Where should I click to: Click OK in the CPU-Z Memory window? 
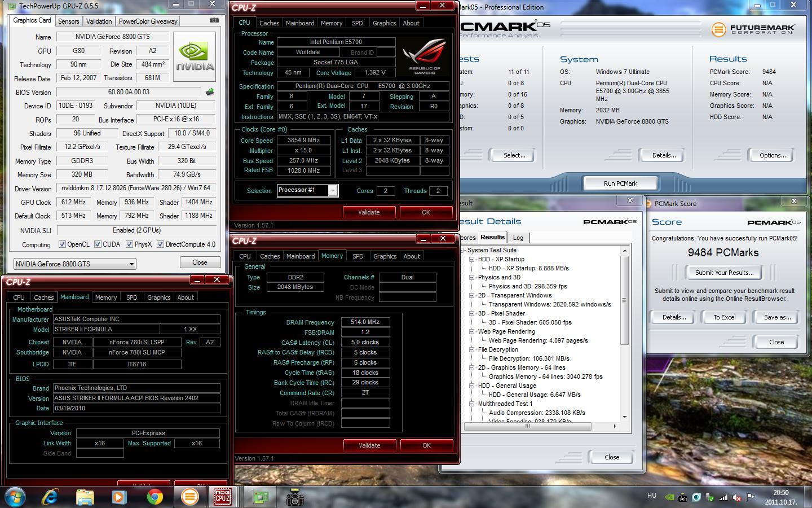coord(426,445)
